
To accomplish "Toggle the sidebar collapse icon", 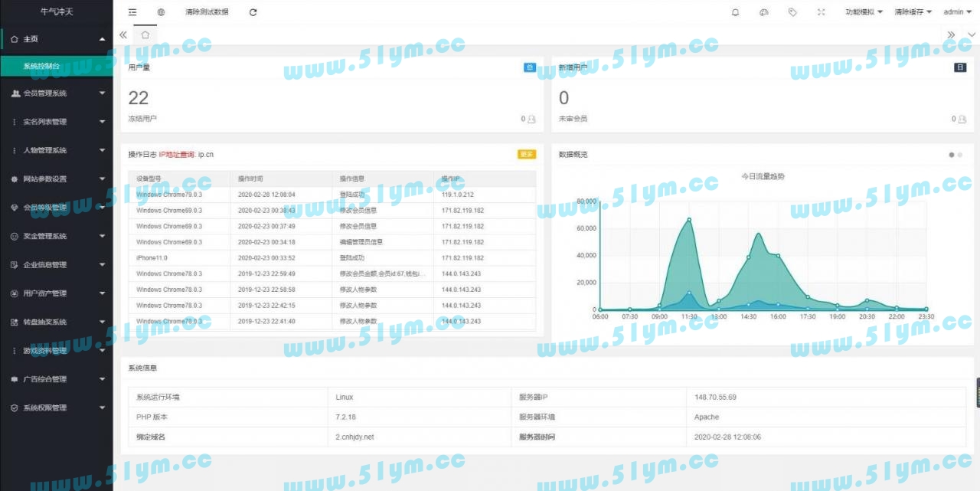I will (132, 12).
